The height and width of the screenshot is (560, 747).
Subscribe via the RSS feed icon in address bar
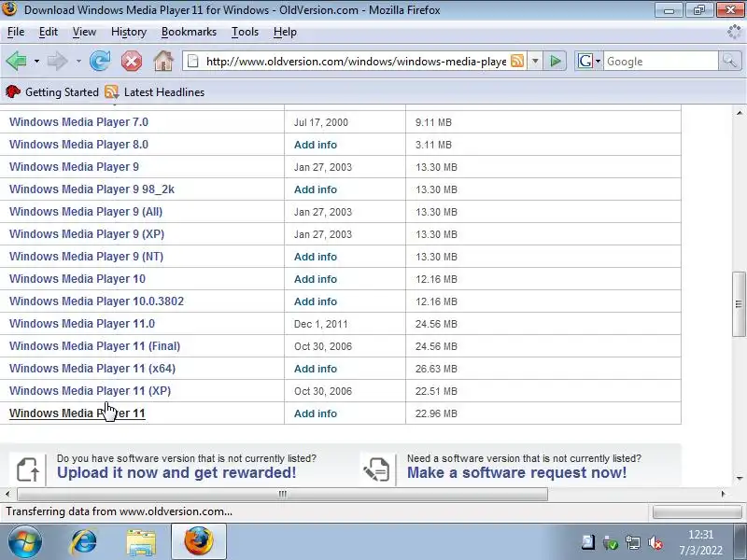coord(517,61)
